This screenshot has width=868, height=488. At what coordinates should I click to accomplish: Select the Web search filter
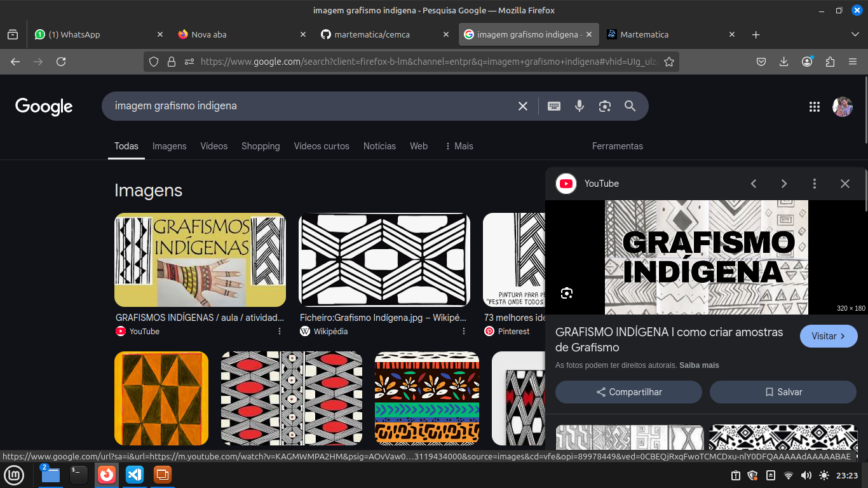pos(419,146)
